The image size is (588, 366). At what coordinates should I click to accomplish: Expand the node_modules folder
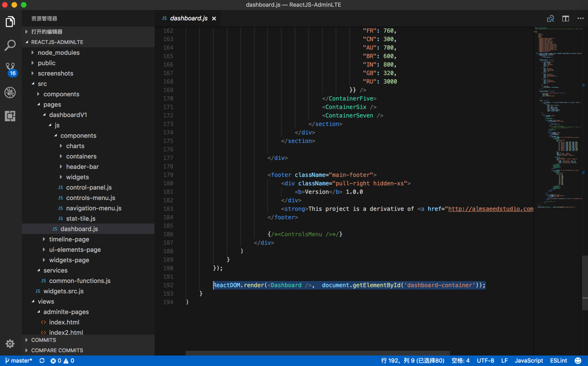[58, 53]
